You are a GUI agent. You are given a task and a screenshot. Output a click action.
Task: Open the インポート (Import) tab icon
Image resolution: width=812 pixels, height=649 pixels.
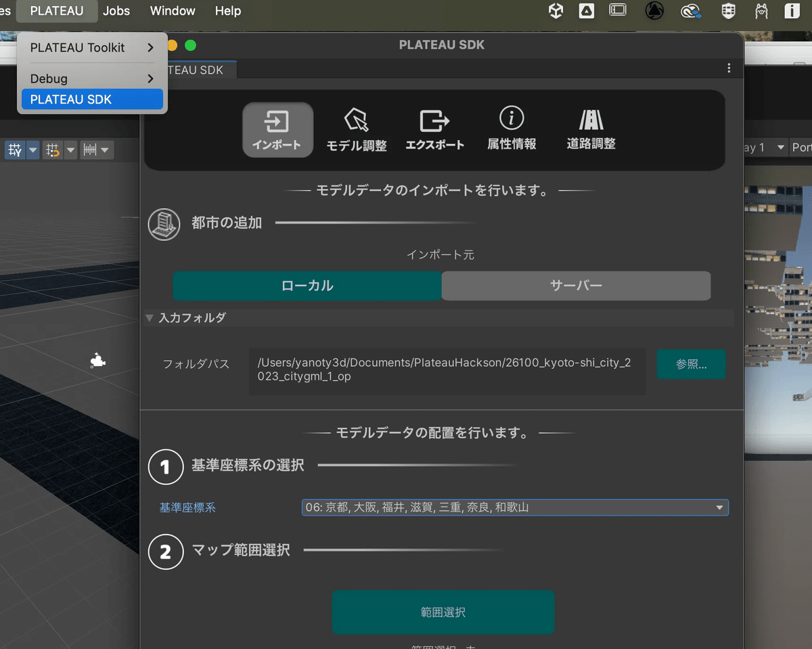click(x=277, y=130)
